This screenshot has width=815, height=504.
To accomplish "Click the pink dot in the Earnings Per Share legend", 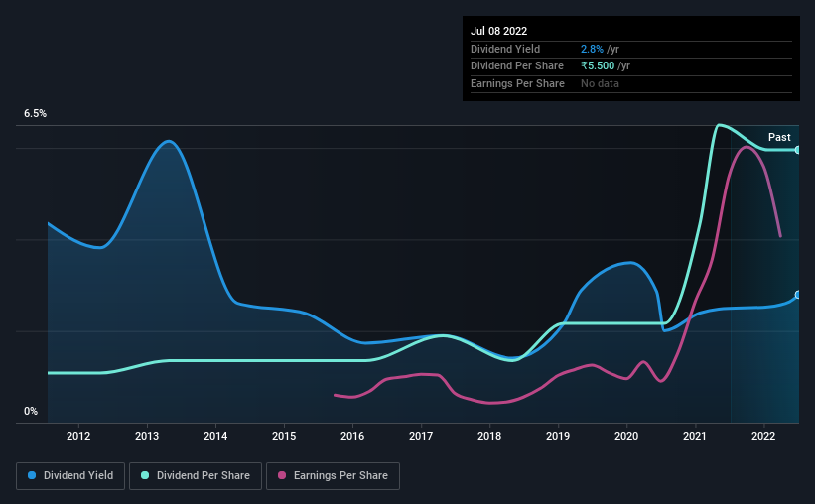I will (282, 476).
